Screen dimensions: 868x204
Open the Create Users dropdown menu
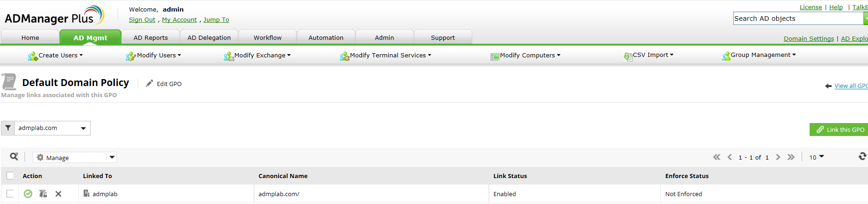tap(60, 55)
